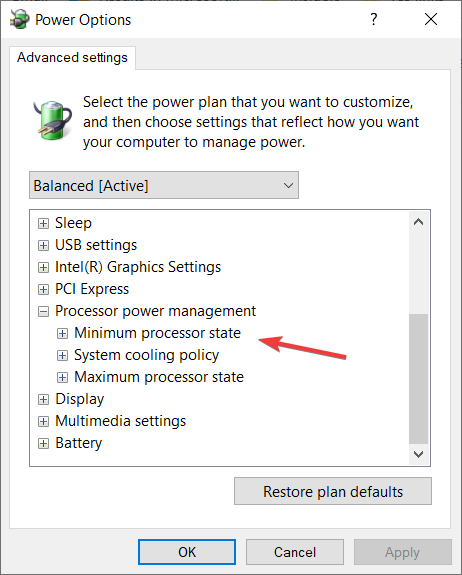The height and width of the screenshot is (575, 462).
Task: Click the scrollbar down arrow
Action: (418, 454)
